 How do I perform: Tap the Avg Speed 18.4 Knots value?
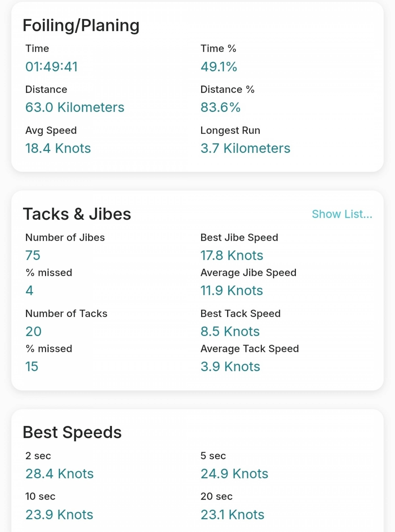tap(58, 148)
